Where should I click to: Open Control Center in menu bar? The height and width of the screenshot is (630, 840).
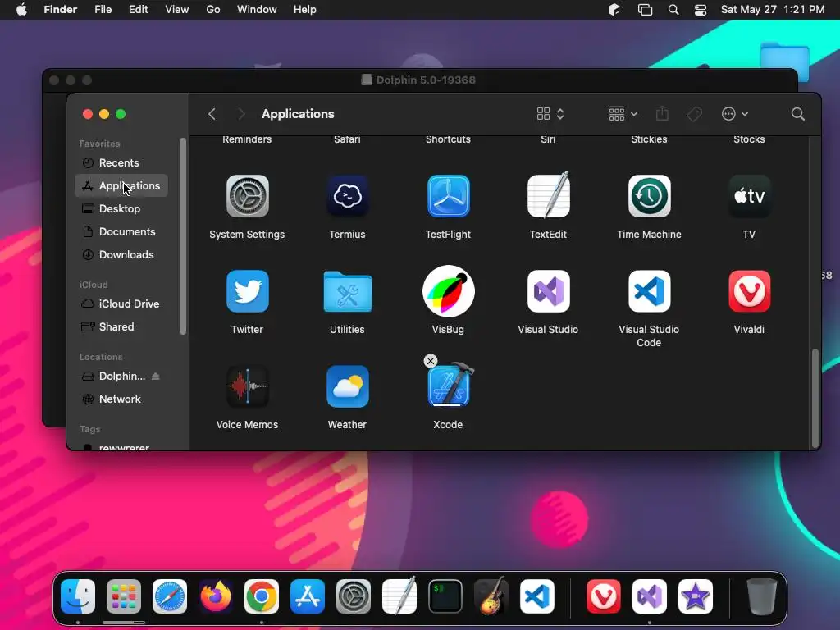click(x=701, y=10)
